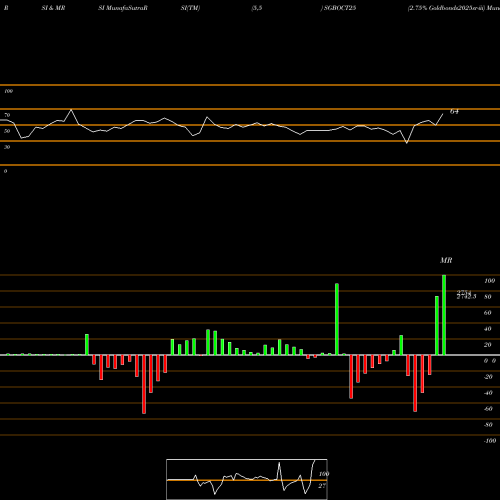Click the tallest green bar at the chart's right end
The height and width of the screenshot is (500, 500).
tap(444, 315)
